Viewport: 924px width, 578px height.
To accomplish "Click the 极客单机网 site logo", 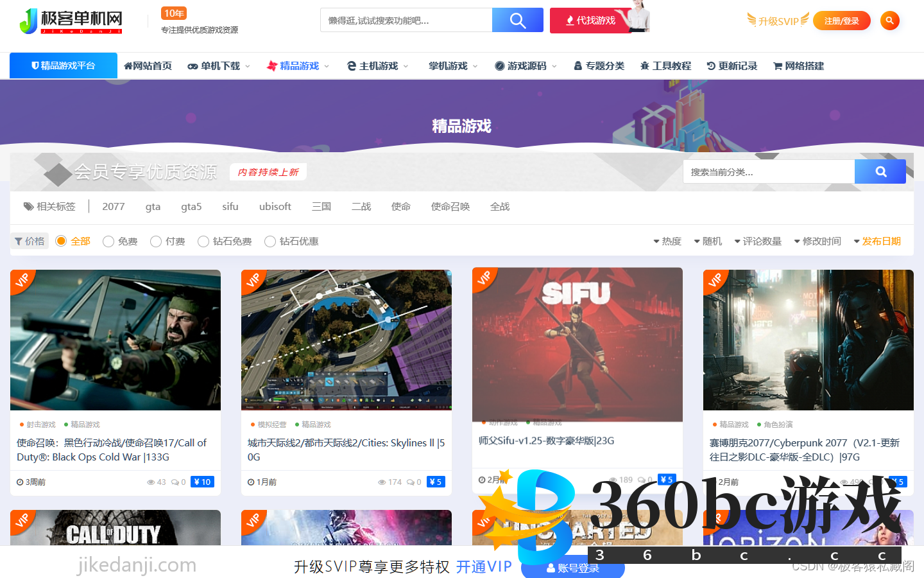I will point(71,21).
